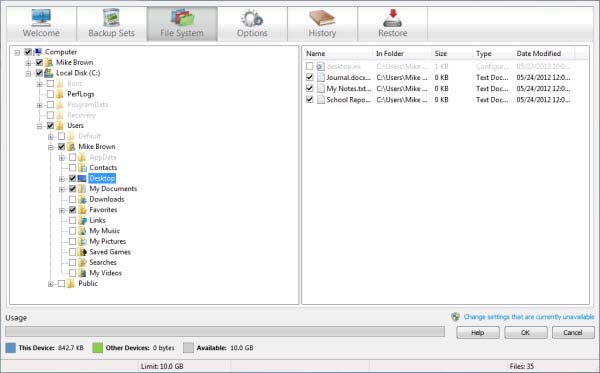The image size is (600, 373).
Task: Click the My Documents folder icon
Action: (x=82, y=189)
